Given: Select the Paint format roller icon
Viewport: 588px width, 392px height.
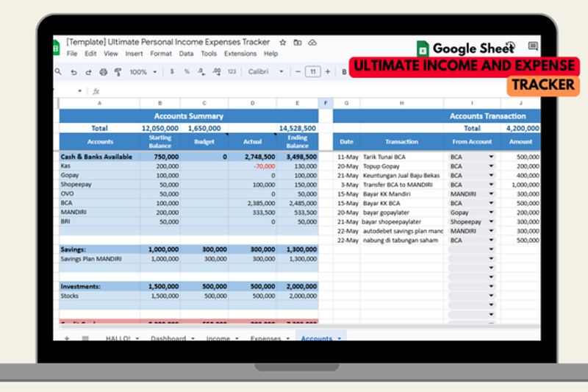Looking at the screenshot, I should click(x=118, y=72).
